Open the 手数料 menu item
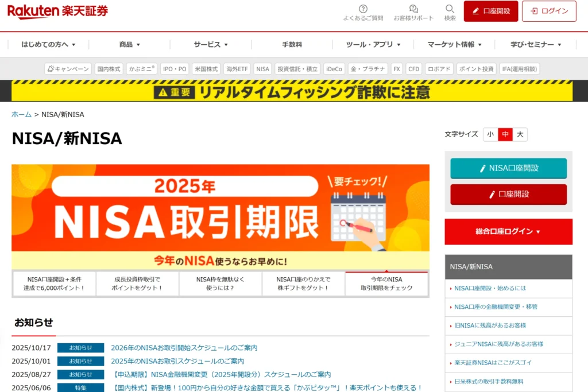This screenshot has width=588, height=392. [x=292, y=44]
